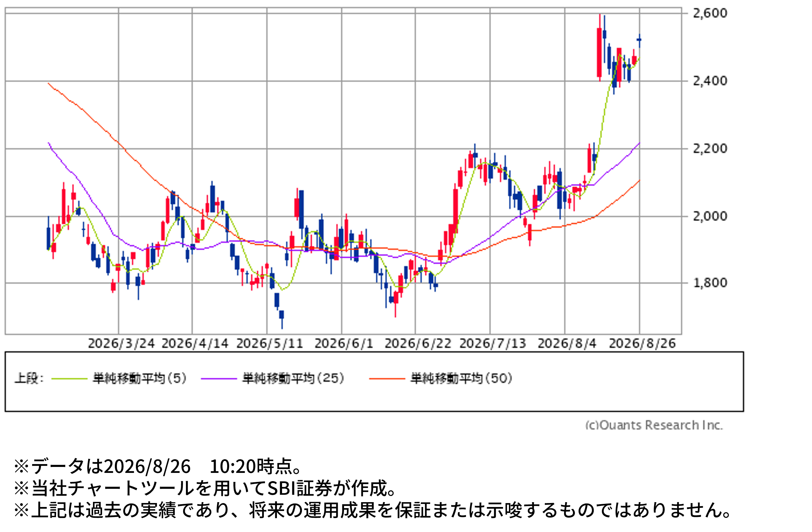Screen dimensions: 812x532
Task: Select the 2026/5/11 date label
Action: (270, 343)
